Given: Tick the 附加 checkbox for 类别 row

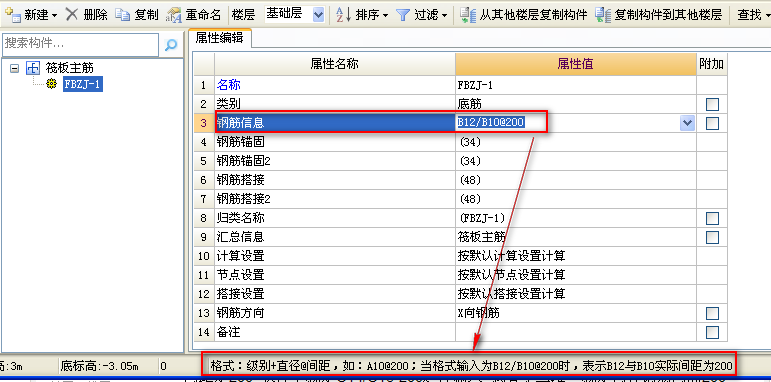Looking at the screenshot, I should click(x=712, y=104).
